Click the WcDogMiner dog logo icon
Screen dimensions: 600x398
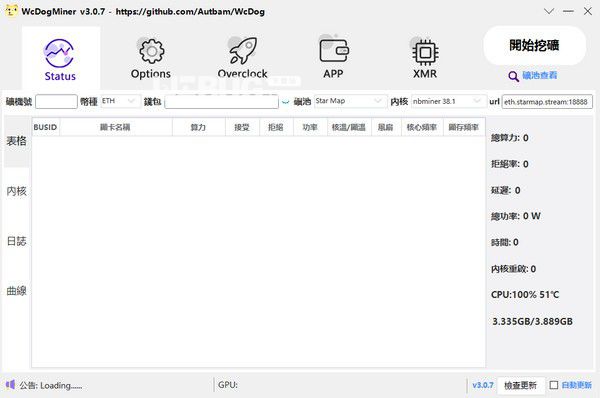click(11, 11)
